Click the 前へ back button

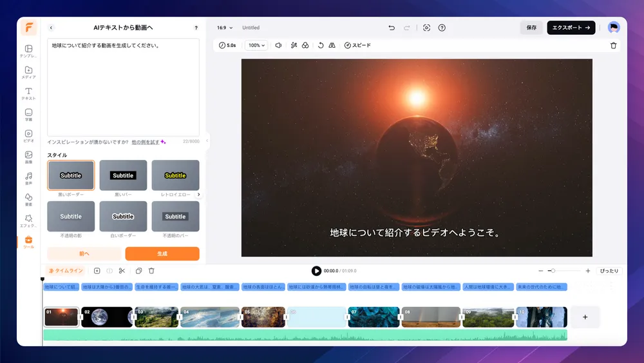[84, 253]
